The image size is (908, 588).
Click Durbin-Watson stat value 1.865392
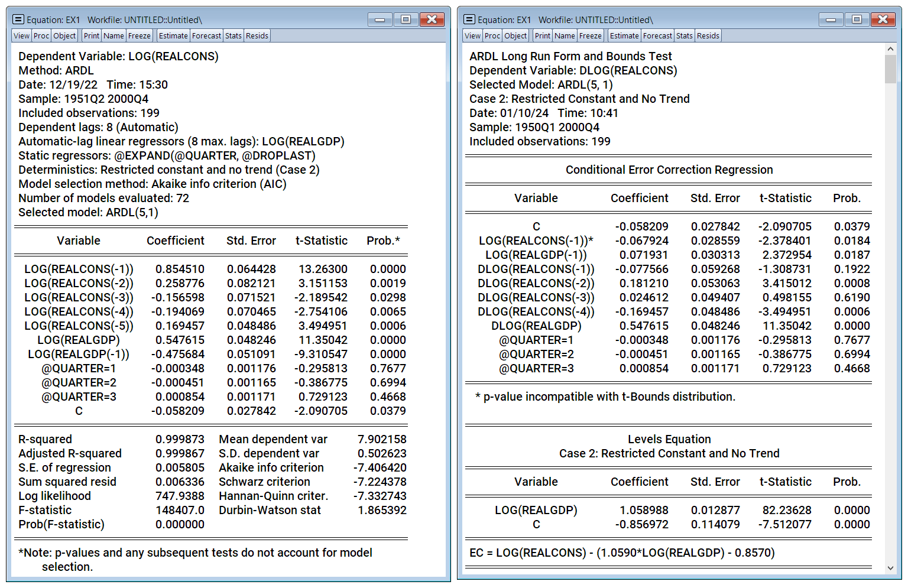point(382,510)
